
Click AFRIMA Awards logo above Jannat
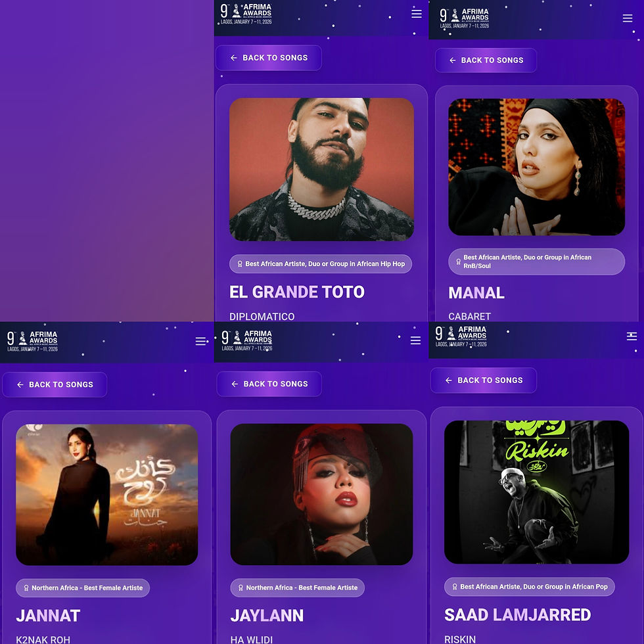click(x=32, y=341)
